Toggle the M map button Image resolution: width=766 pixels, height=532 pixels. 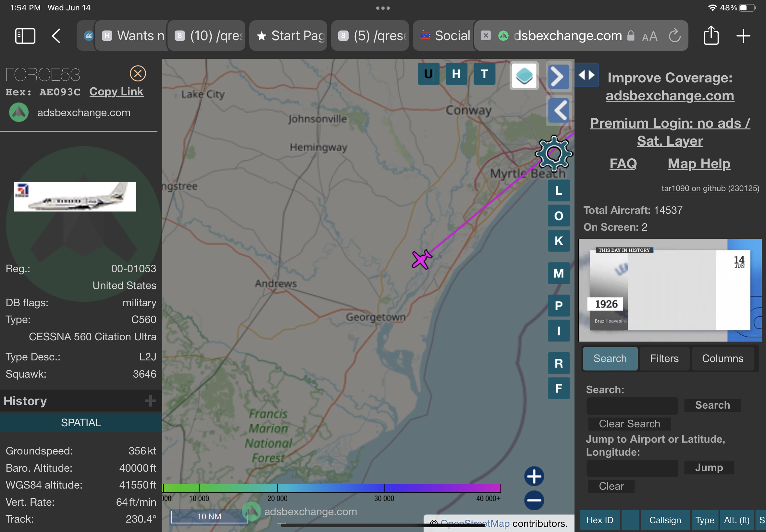559,273
